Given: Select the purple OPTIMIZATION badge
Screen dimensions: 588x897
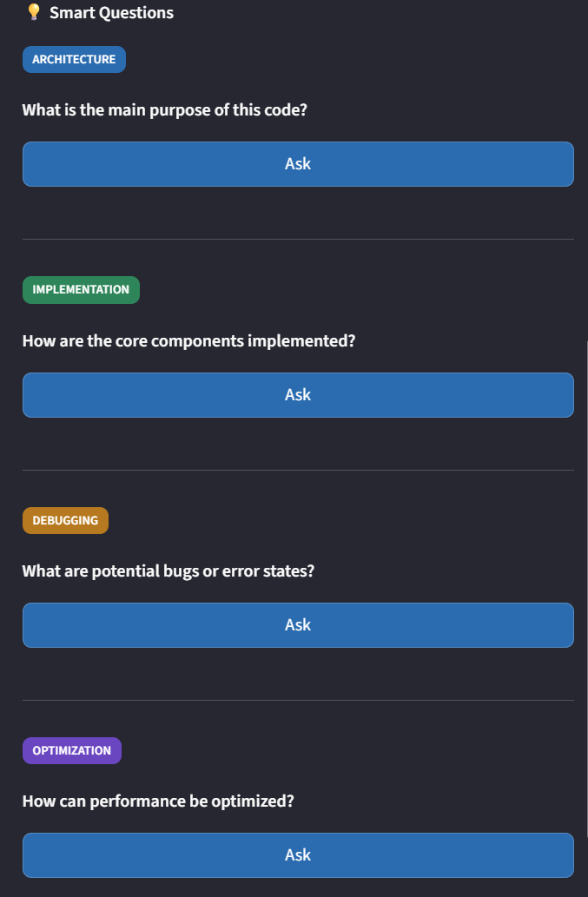Looking at the screenshot, I should (71, 750).
